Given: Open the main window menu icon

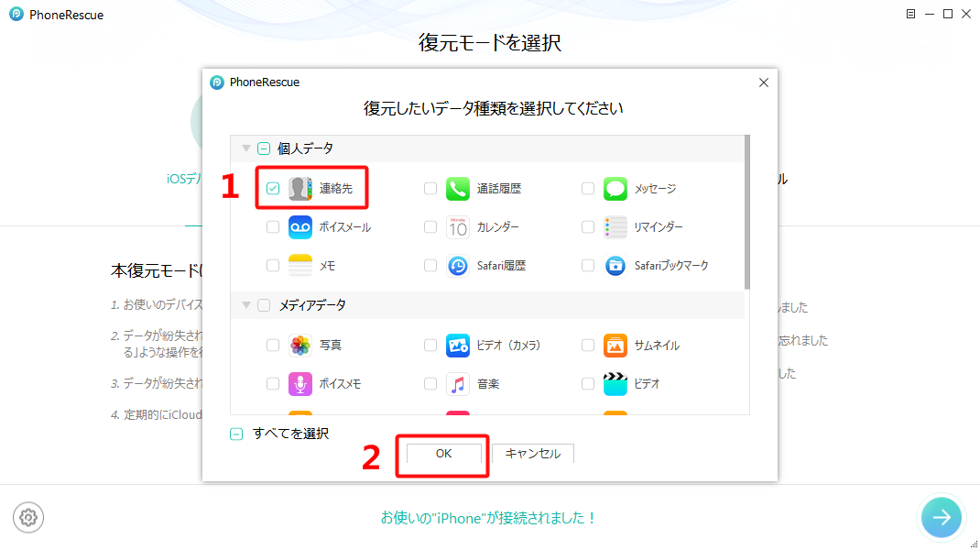Looking at the screenshot, I should [x=910, y=14].
